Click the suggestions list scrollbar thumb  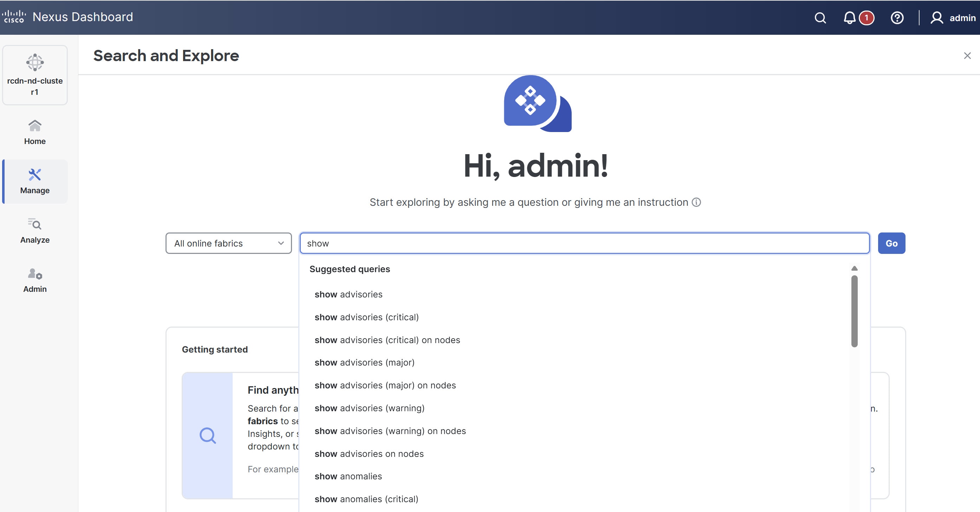(854, 311)
